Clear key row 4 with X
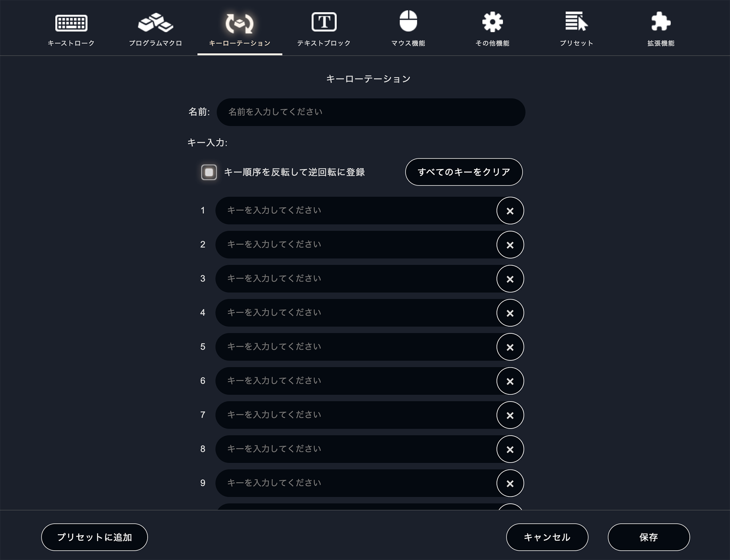730x560 pixels. click(x=510, y=313)
